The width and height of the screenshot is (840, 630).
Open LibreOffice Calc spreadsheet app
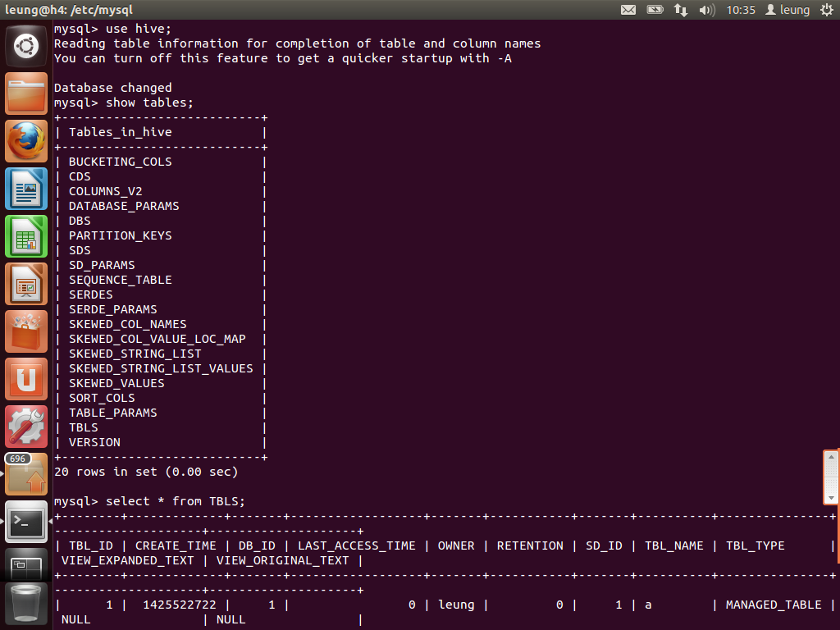point(26,237)
